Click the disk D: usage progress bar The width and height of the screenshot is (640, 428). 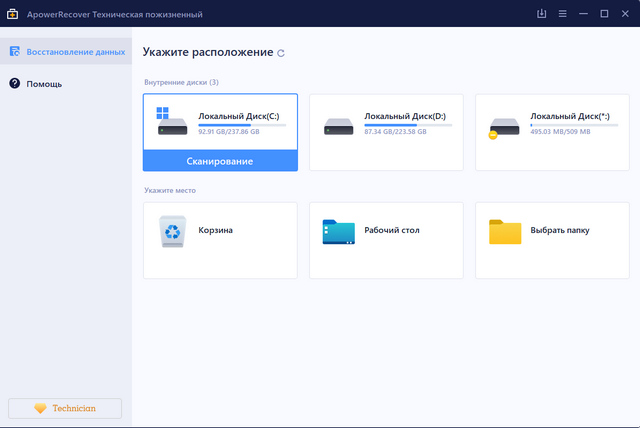408,125
